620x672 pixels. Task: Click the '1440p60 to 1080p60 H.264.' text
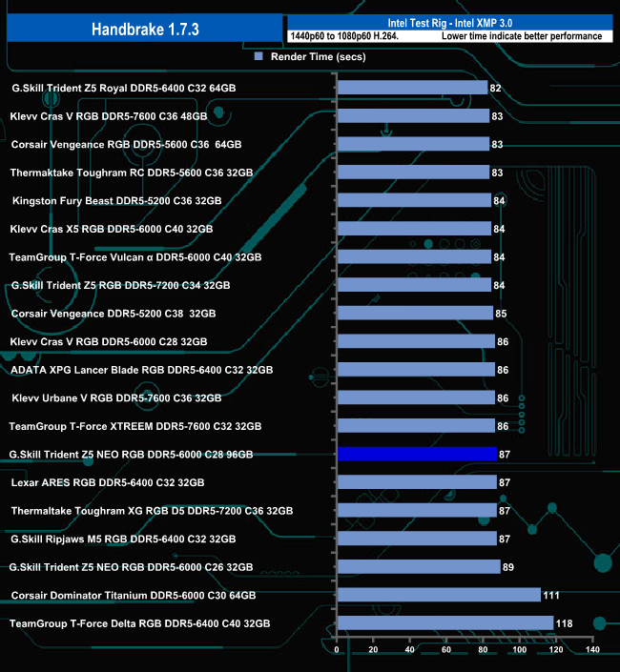click(344, 36)
